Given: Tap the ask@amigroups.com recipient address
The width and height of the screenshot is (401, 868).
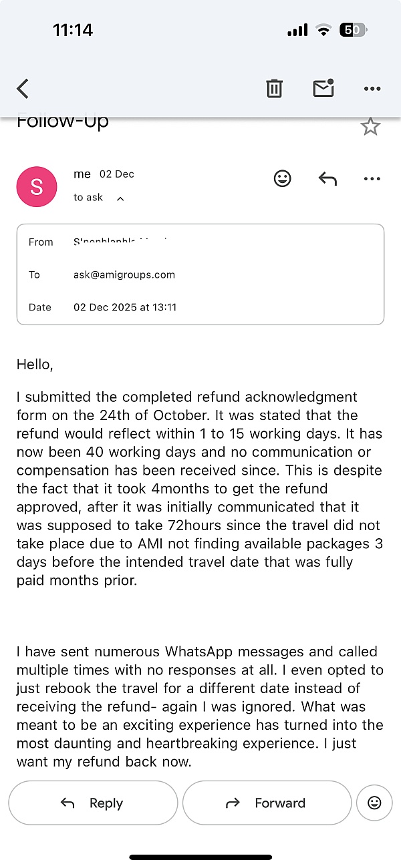Looking at the screenshot, I should tap(124, 274).
